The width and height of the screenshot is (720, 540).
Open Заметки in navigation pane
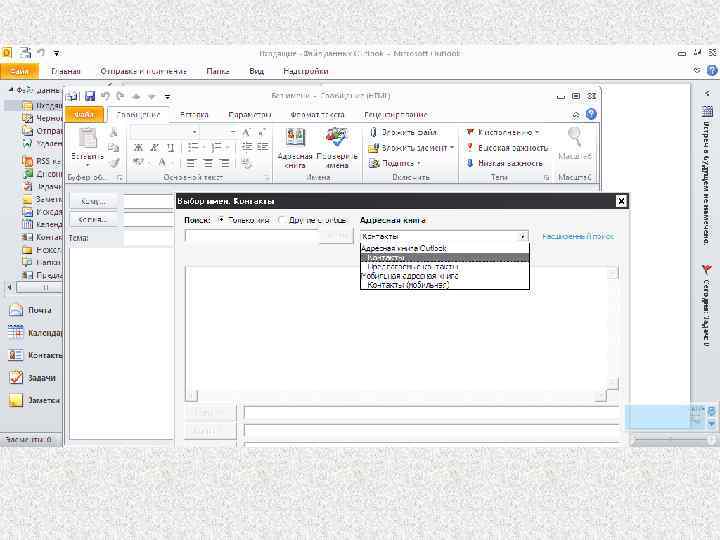34,400
